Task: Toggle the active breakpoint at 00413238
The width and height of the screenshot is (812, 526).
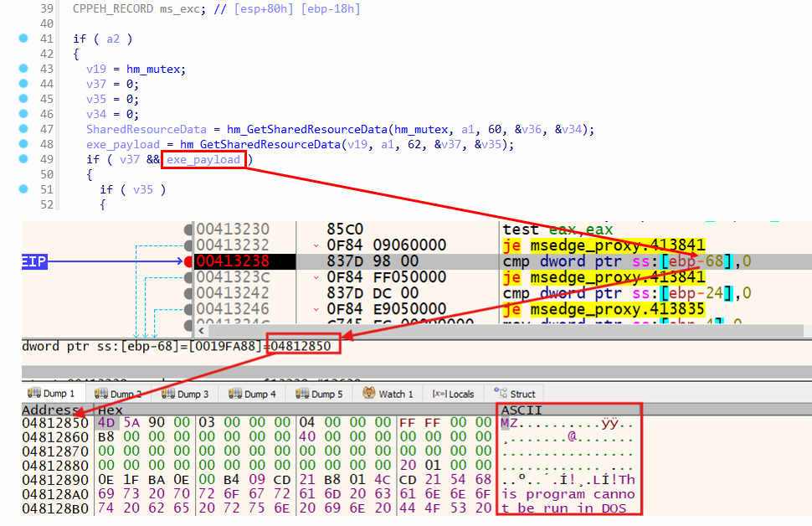Action: coord(188,261)
